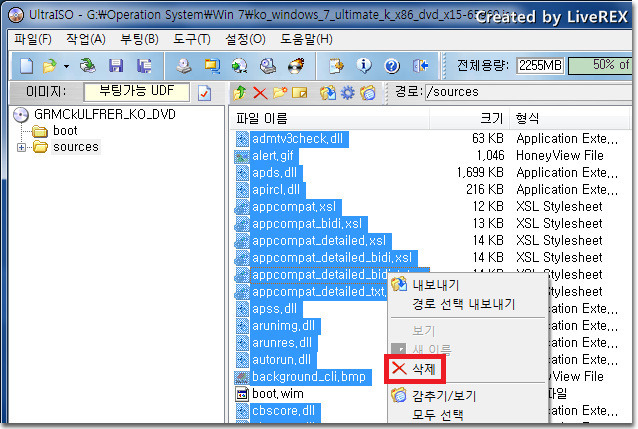Sort by the 파일 이름 column header

pos(331,118)
